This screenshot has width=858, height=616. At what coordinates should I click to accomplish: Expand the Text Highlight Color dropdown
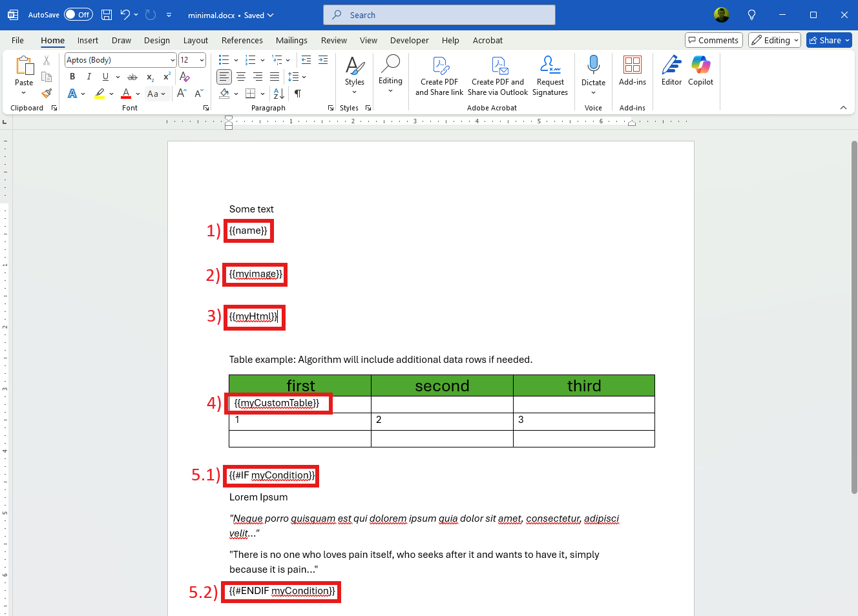tap(110, 93)
